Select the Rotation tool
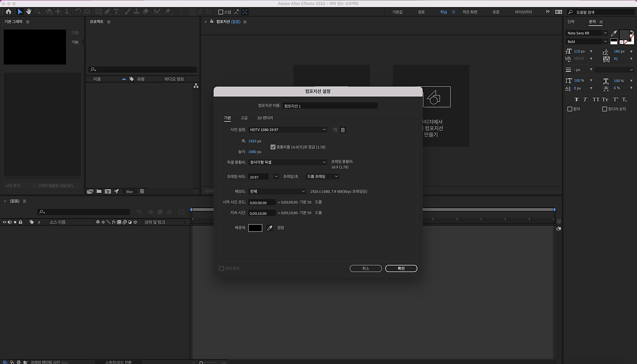This screenshot has width=637, height=364. point(79,11)
